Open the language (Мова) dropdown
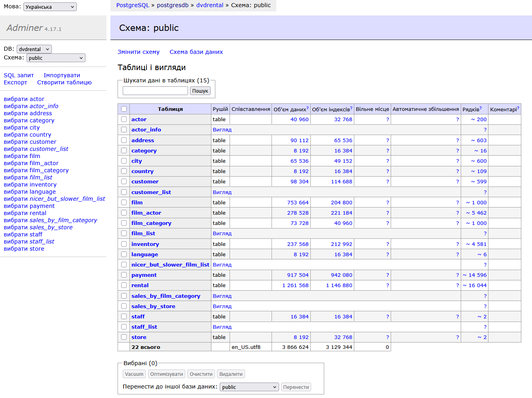The image size is (532, 398). [x=50, y=7]
